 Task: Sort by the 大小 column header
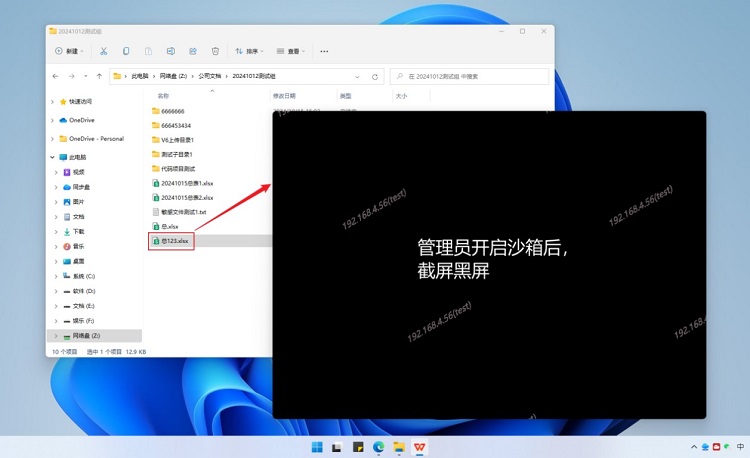[401, 96]
